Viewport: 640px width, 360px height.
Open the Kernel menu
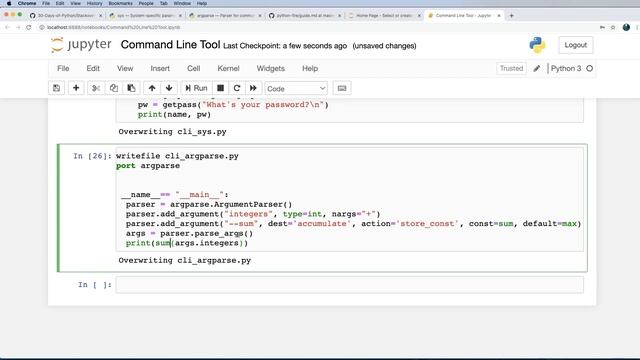tap(228, 69)
